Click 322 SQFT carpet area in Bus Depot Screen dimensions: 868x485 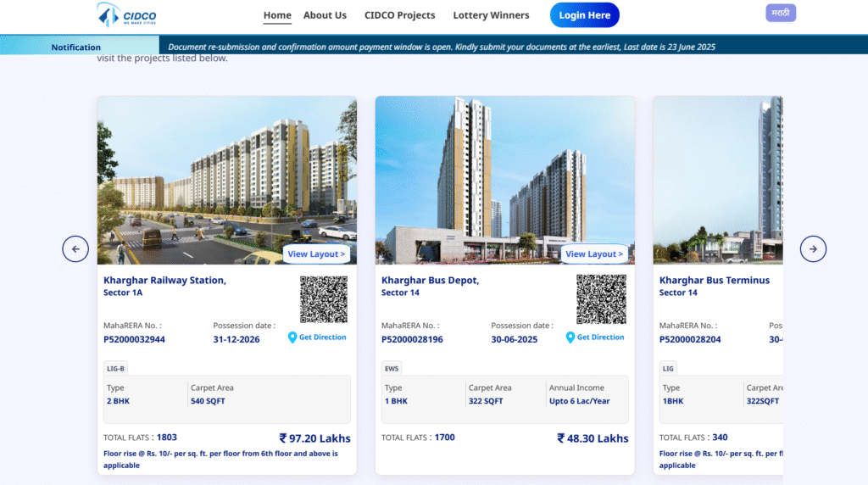click(x=486, y=401)
